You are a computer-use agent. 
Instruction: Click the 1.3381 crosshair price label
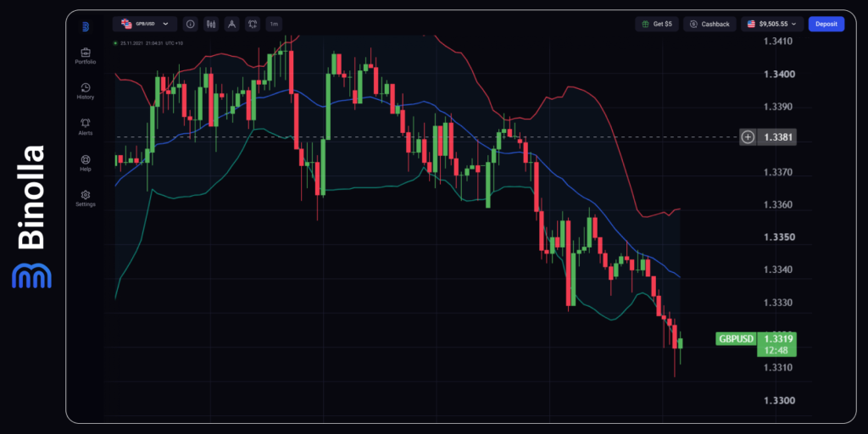coord(776,136)
